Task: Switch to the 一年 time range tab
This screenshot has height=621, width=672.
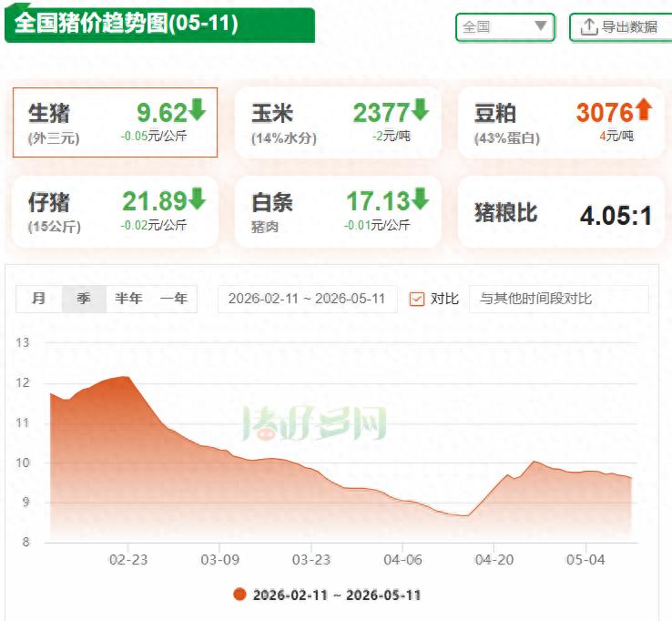Action: [174, 299]
